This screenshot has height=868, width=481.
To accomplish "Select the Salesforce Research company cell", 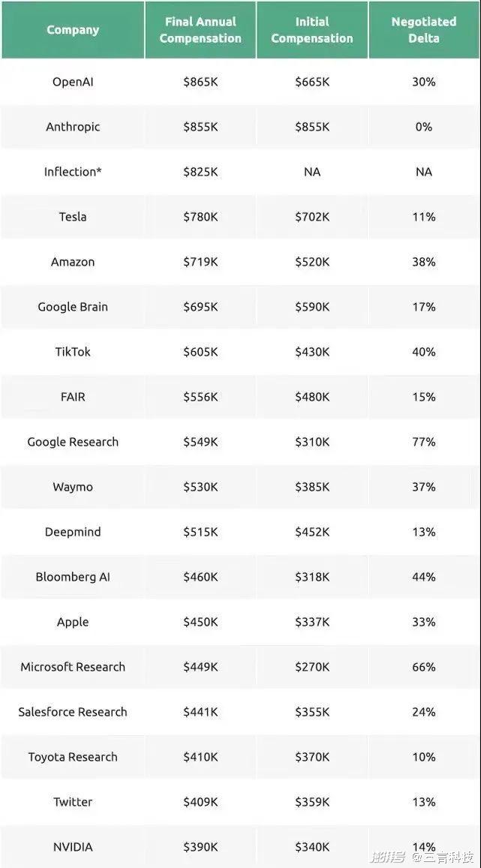I will [x=73, y=712].
